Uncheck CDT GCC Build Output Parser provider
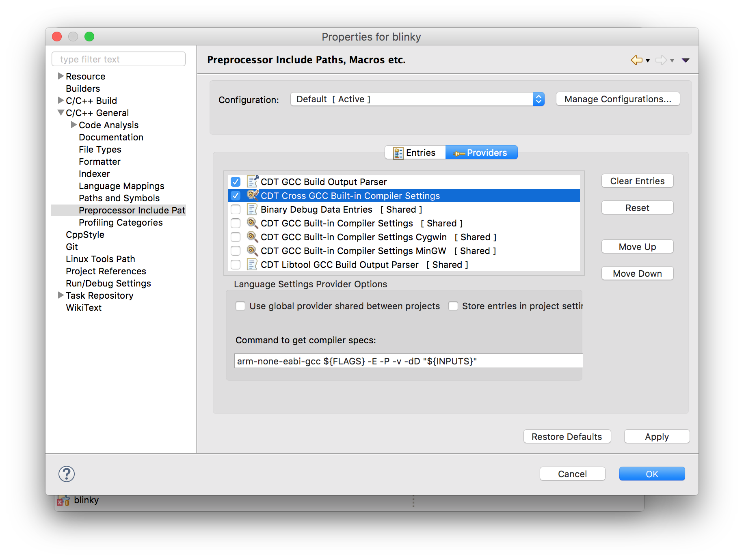744x560 pixels. point(236,182)
